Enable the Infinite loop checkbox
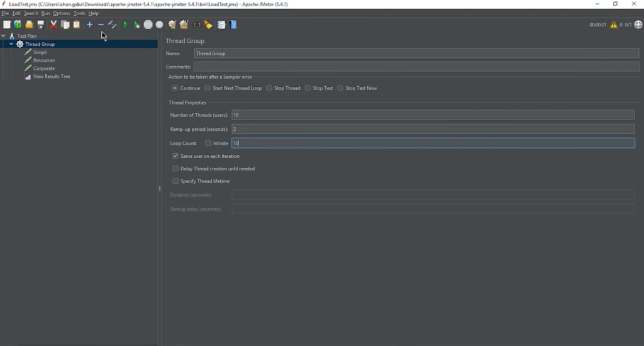 click(x=208, y=143)
